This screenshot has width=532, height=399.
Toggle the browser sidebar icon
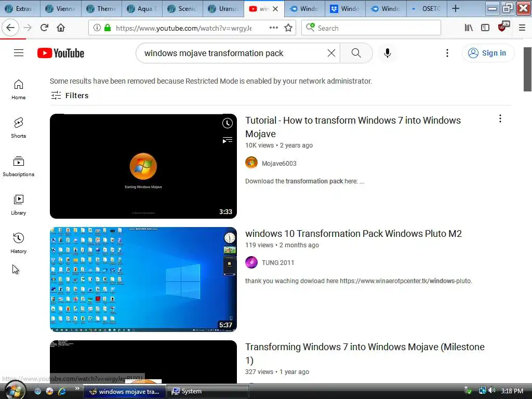pos(485,28)
